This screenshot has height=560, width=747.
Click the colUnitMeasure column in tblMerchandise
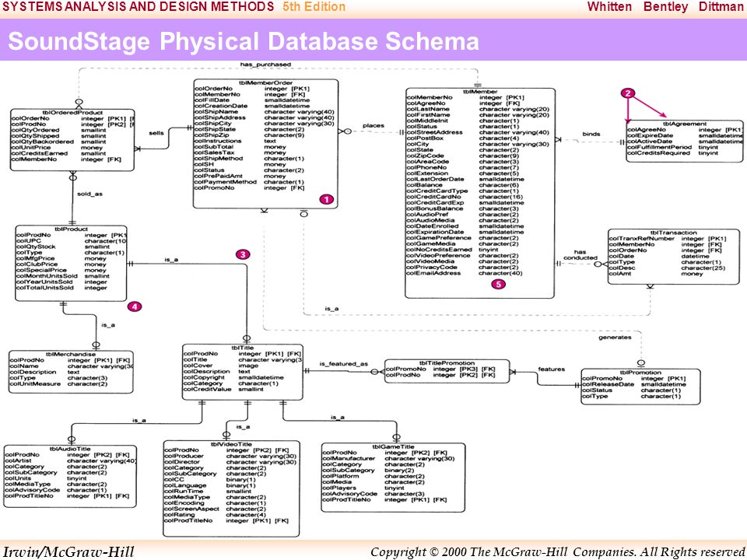(59, 383)
